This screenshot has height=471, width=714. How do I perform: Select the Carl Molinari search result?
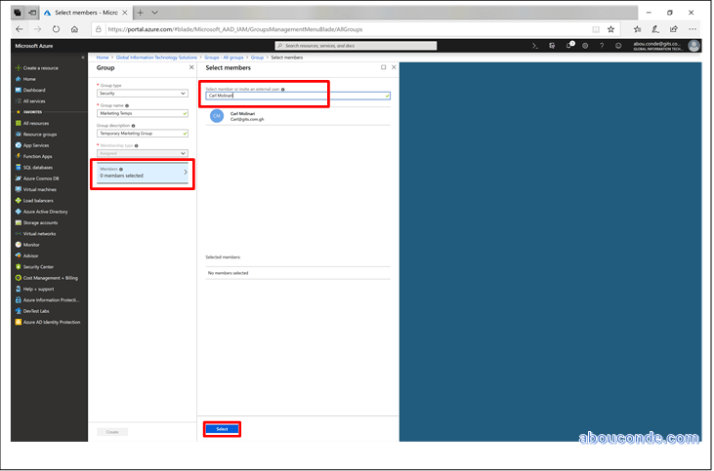[x=245, y=116]
